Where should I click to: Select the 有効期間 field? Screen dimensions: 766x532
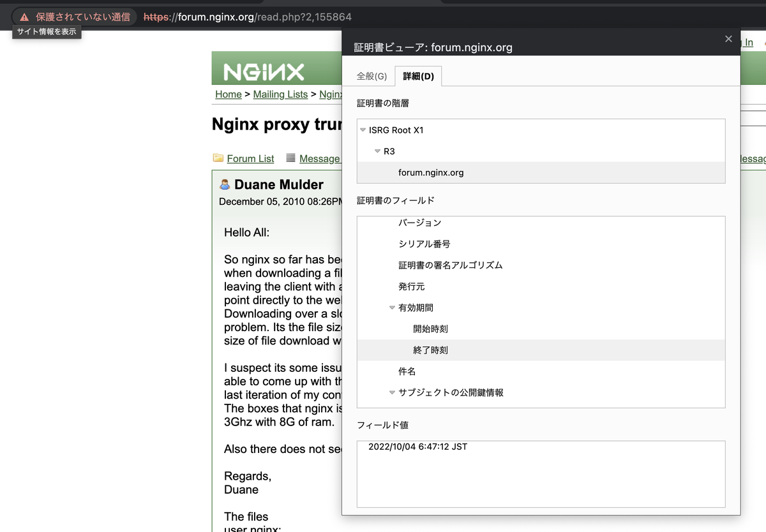coord(541,307)
